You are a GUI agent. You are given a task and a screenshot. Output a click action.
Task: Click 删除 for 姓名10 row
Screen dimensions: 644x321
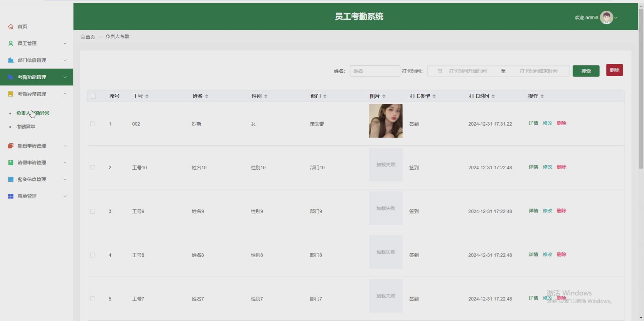coord(561,167)
